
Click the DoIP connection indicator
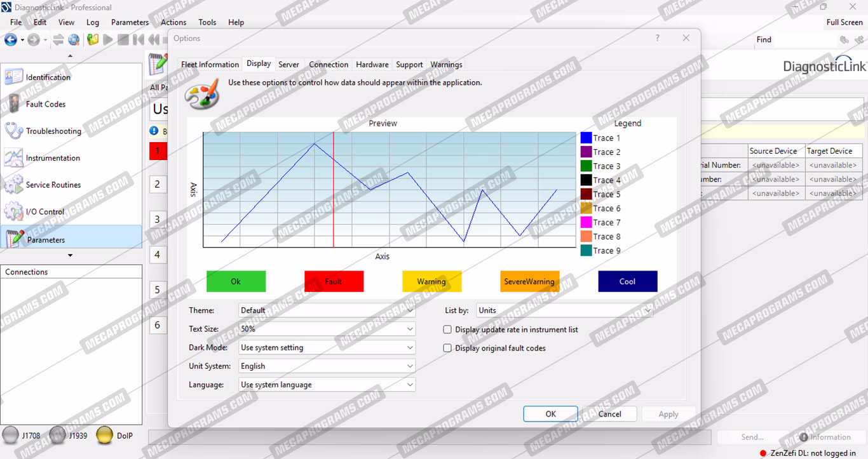(105, 436)
